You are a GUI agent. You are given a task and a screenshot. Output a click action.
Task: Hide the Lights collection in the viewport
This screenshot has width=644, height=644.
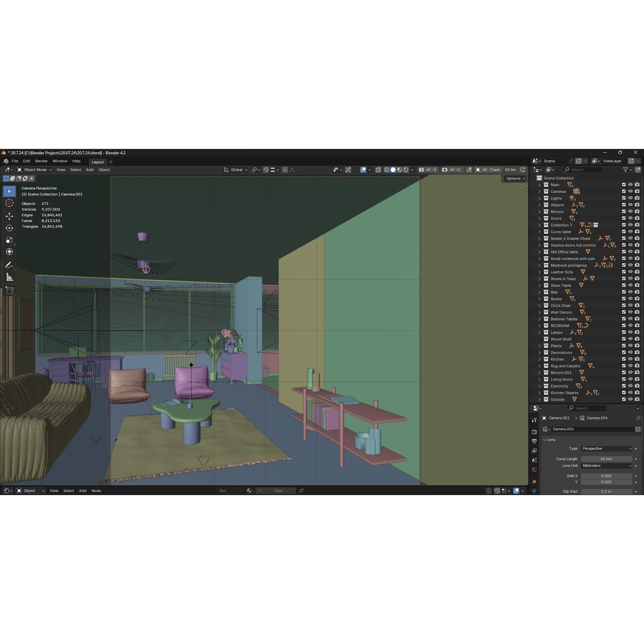pyautogui.click(x=630, y=198)
